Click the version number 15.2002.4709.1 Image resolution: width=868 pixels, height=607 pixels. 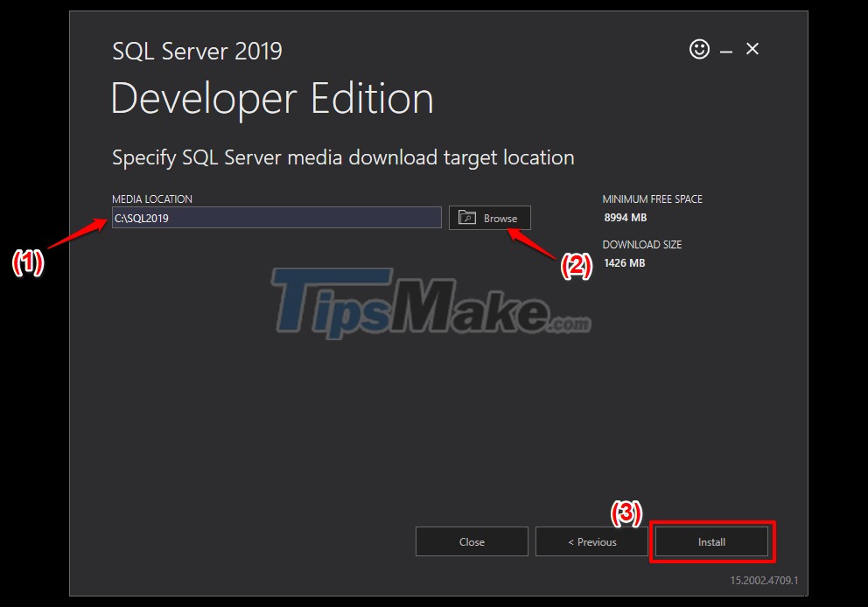[x=764, y=581]
